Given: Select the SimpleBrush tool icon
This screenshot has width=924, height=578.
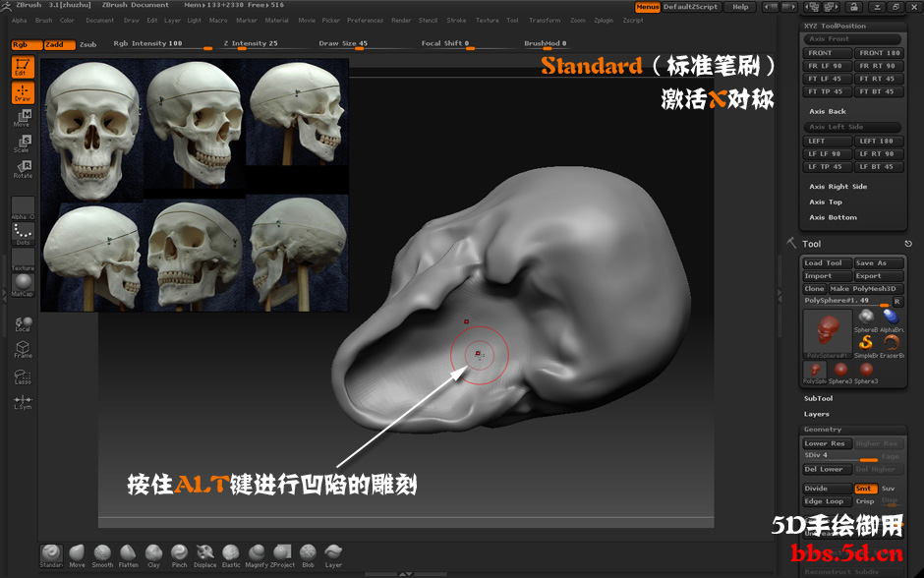Looking at the screenshot, I should tap(866, 346).
